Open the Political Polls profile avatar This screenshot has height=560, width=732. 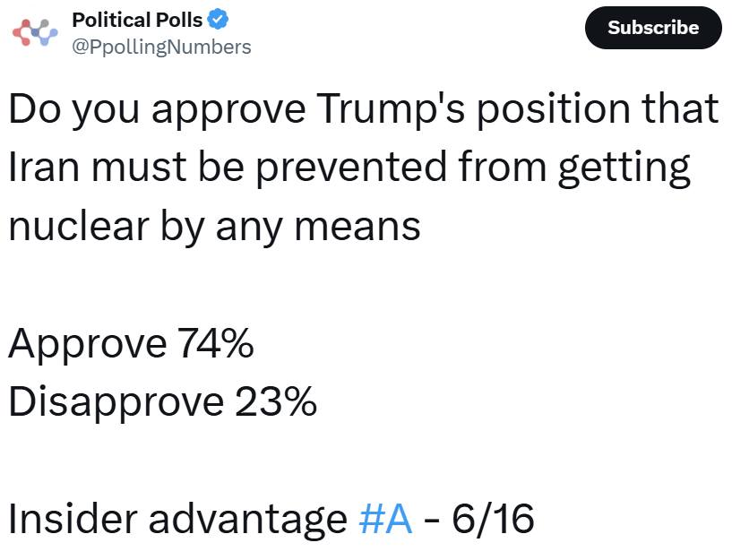35,32
